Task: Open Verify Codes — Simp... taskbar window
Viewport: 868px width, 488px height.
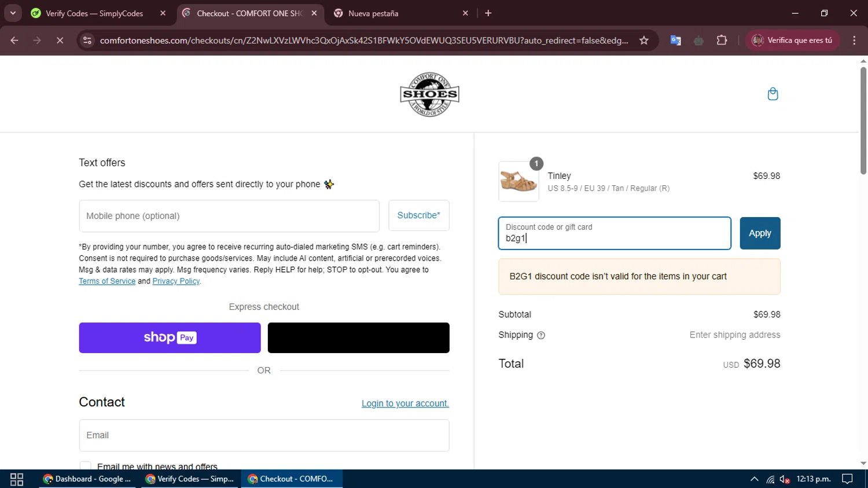Action: (190, 479)
